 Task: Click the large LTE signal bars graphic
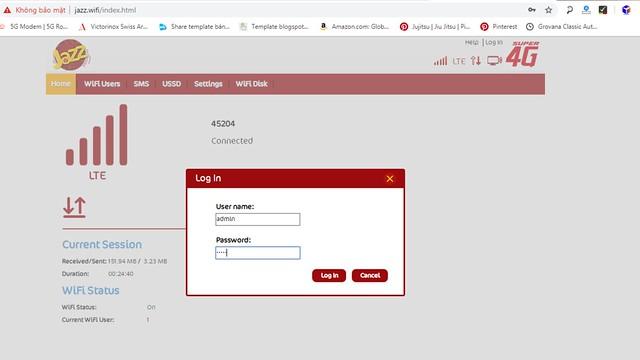pos(97,135)
